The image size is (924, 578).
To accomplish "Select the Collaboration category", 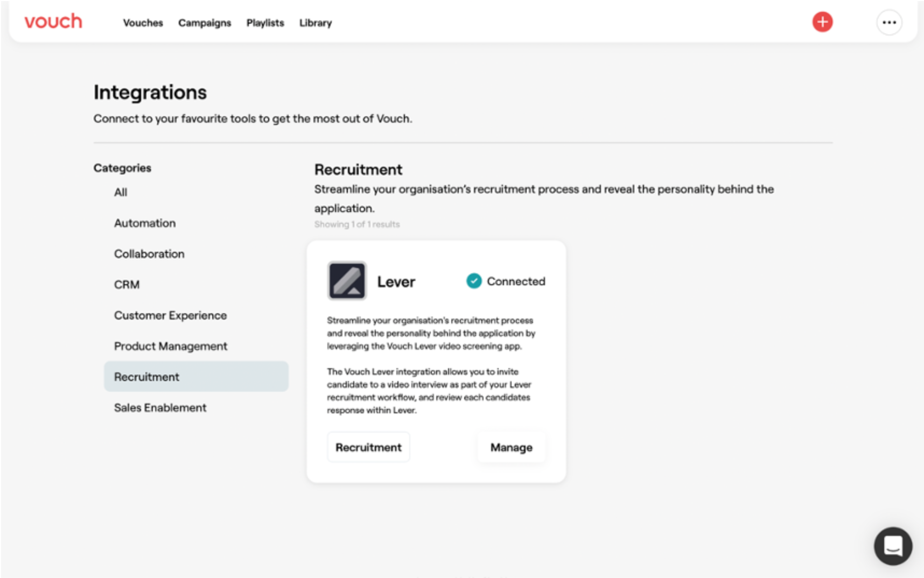I will 149,253.
